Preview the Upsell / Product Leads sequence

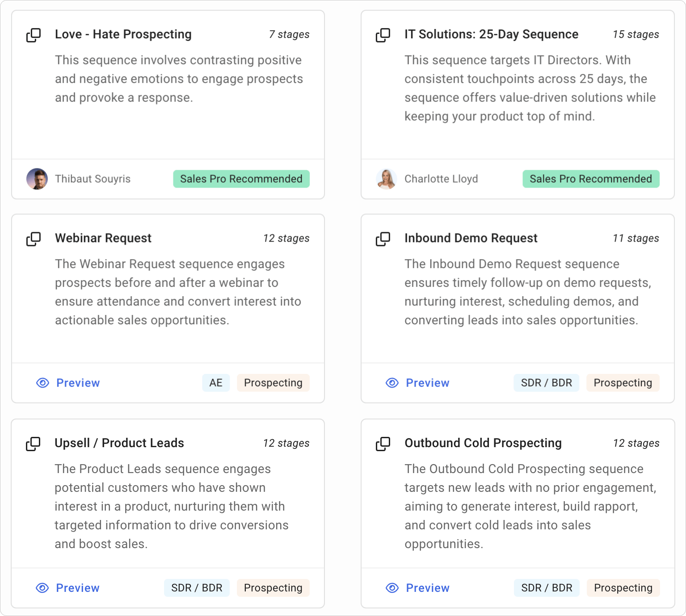pos(77,588)
